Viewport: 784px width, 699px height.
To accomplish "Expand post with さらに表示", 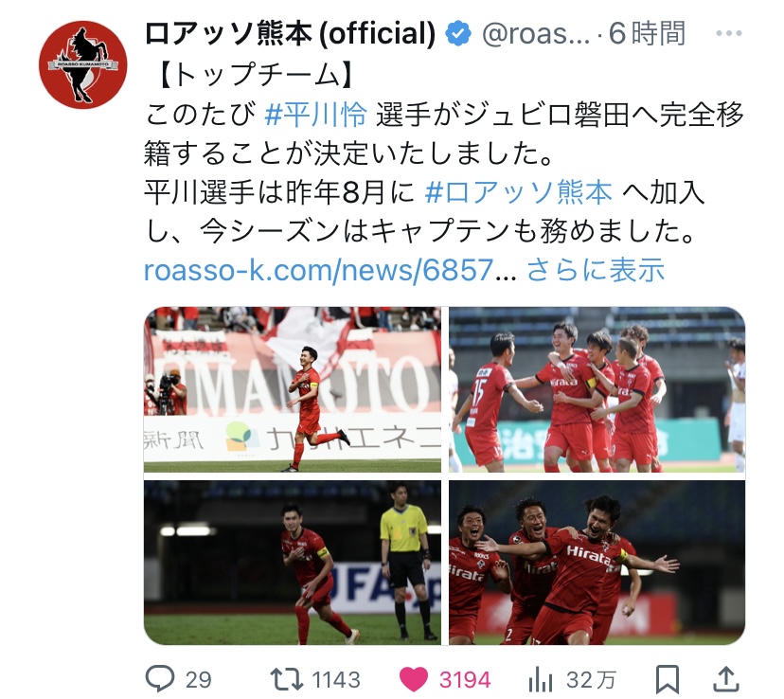I will click(x=596, y=271).
